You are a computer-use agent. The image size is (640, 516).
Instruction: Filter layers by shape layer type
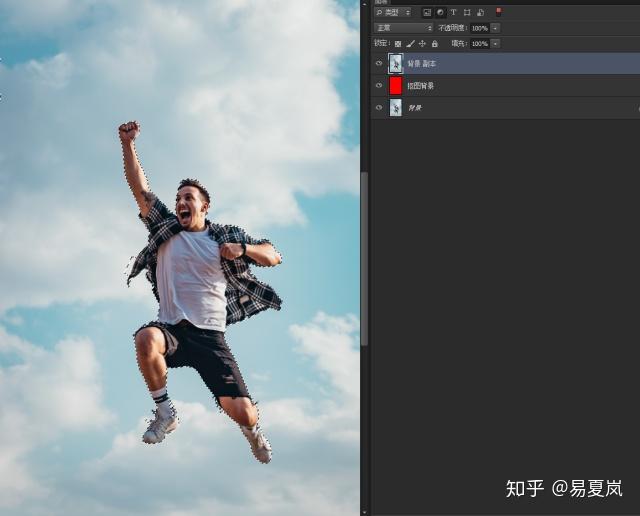click(467, 13)
